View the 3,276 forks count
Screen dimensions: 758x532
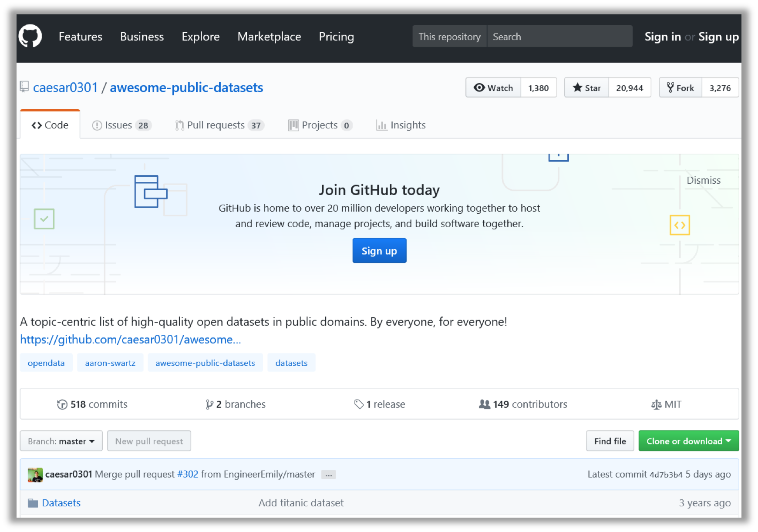pos(720,88)
